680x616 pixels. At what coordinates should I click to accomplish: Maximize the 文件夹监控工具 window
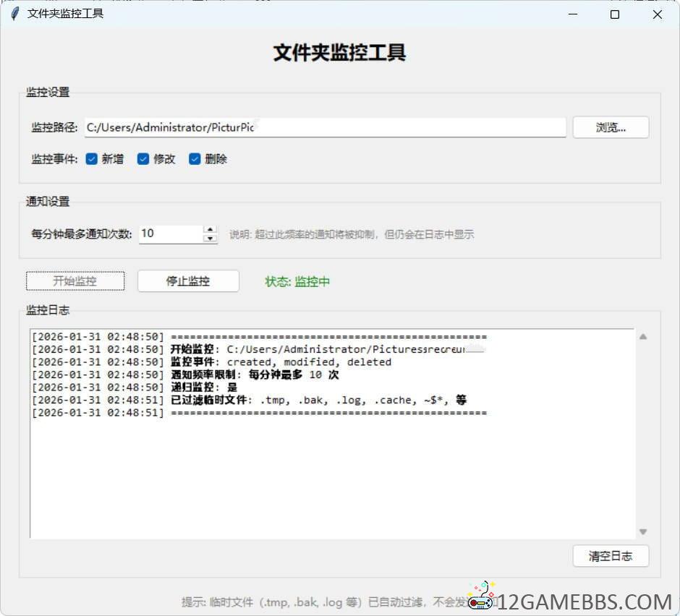614,14
